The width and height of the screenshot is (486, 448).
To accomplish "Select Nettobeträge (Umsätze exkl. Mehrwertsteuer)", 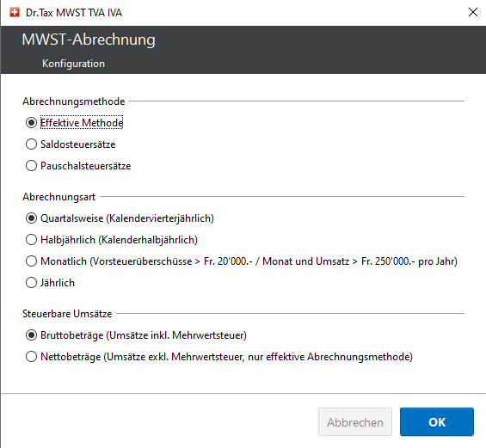I will coord(31,357).
